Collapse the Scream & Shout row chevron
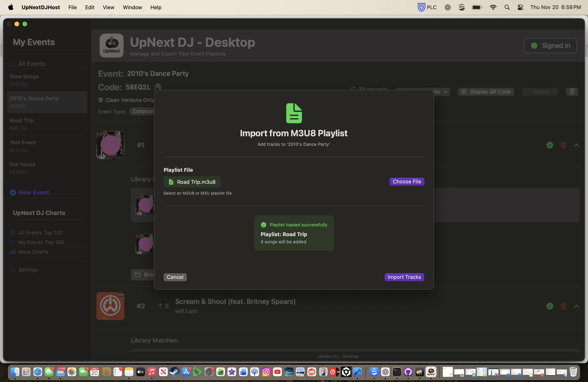588x382 pixels. [576, 306]
